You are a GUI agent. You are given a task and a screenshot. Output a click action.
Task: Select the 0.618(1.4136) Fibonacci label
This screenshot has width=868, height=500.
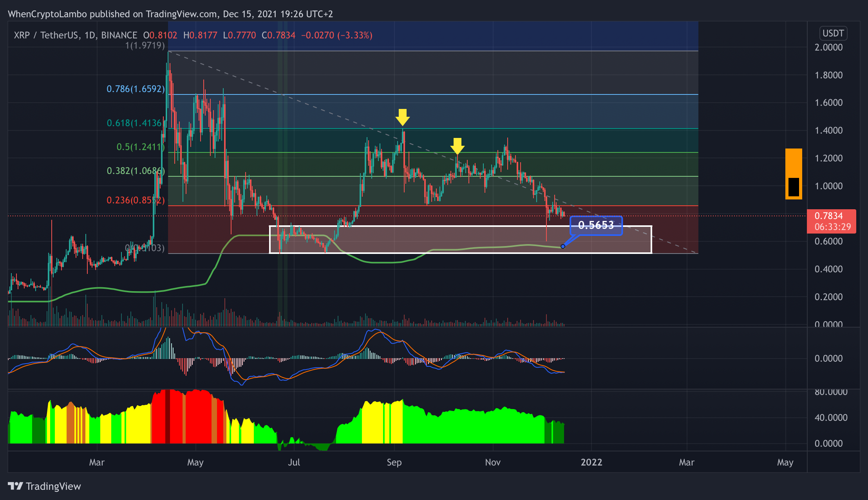coord(134,123)
